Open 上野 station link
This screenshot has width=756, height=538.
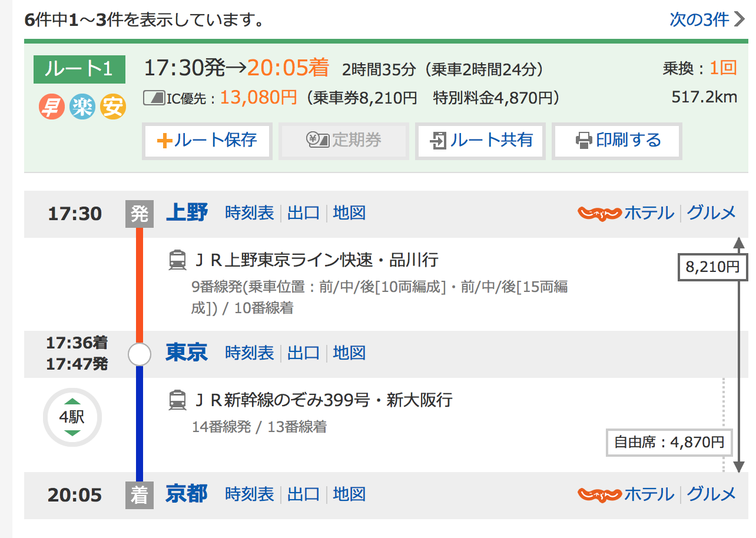click(x=187, y=212)
